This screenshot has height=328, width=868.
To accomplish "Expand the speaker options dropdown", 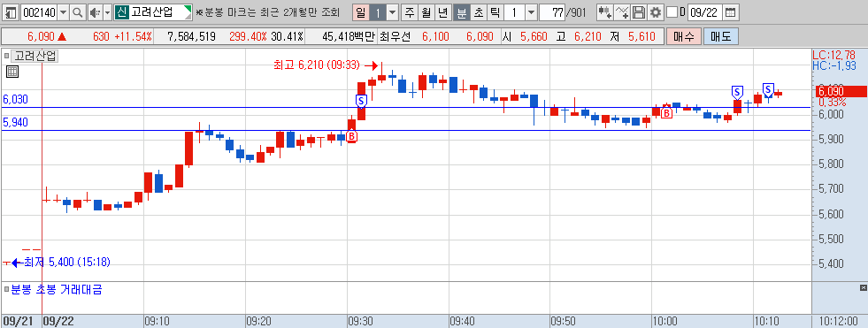I will [x=107, y=11].
